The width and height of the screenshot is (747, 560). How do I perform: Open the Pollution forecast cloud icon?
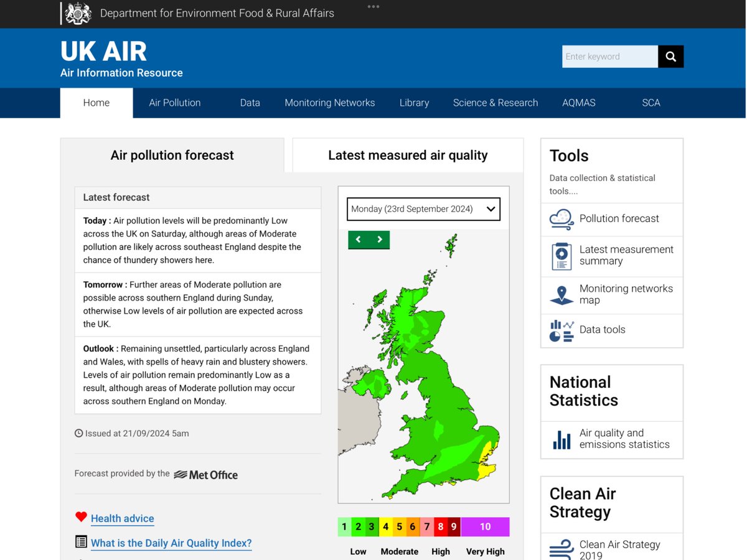561,219
